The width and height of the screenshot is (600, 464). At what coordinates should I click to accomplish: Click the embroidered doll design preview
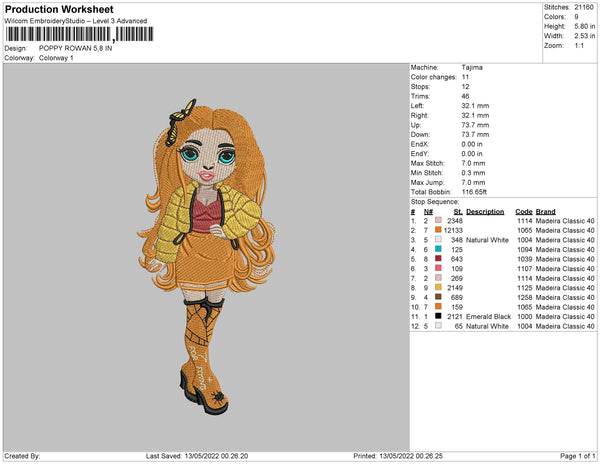(x=206, y=257)
